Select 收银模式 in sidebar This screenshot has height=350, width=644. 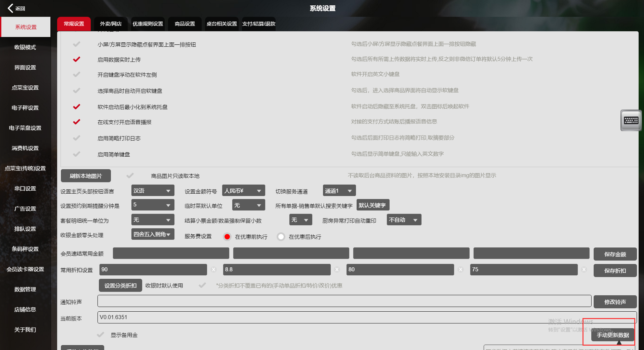25,47
